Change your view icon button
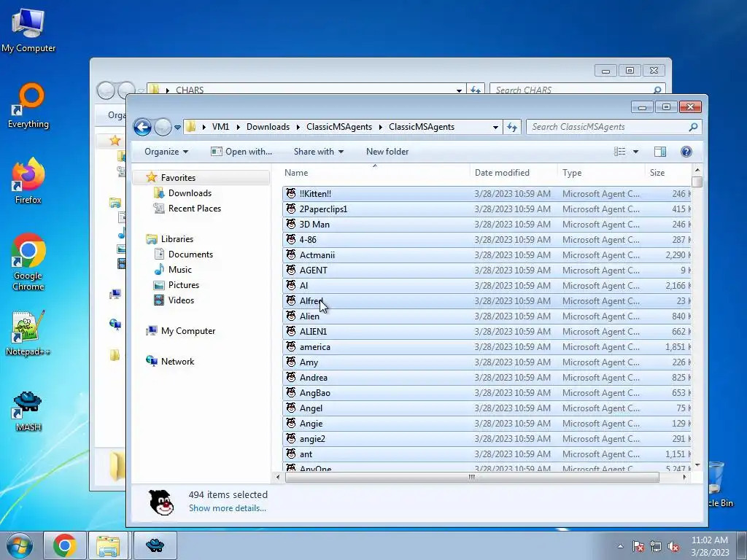 coord(620,152)
